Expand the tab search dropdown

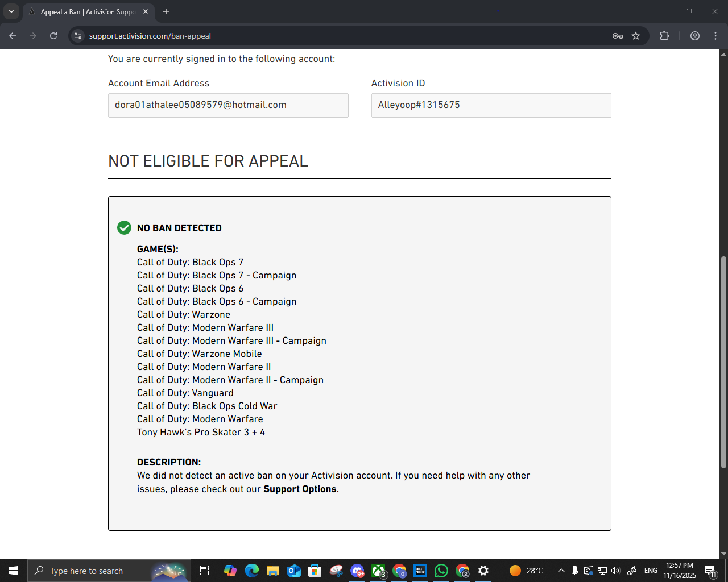(x=11, y=11)
